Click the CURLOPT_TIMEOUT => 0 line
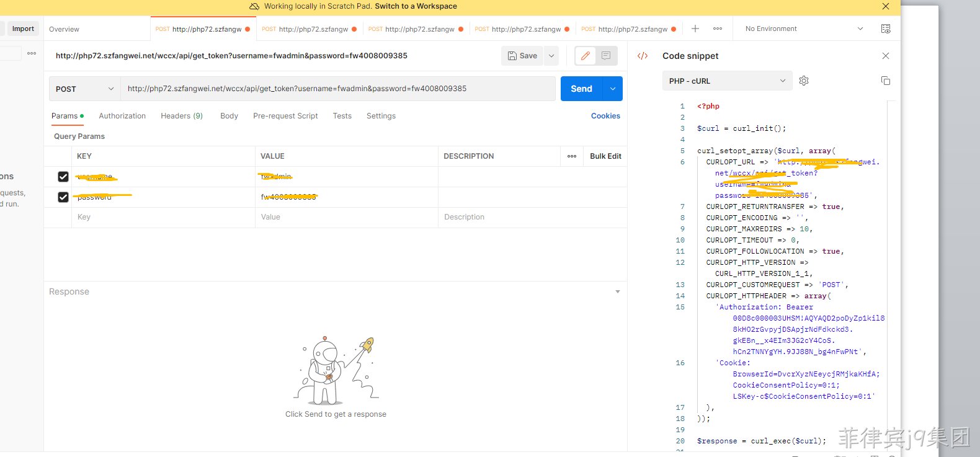Viewport: 980px width, 457px height. click(753, 240)
